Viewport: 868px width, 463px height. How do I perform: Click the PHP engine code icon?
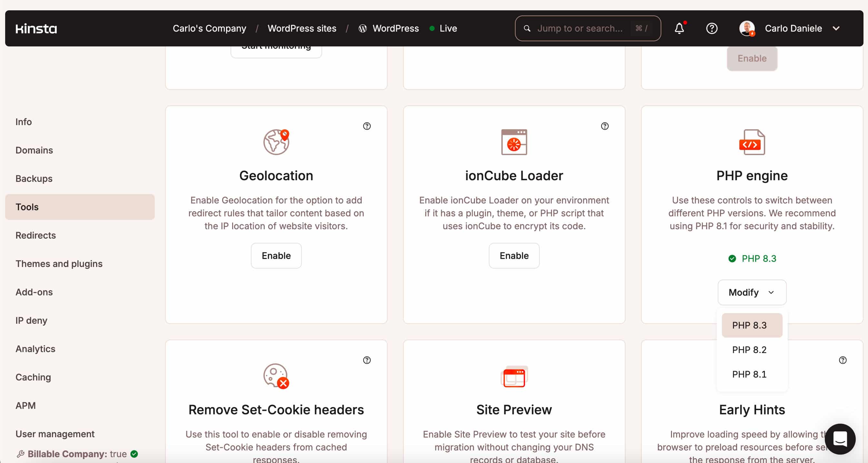pos(752,142)
